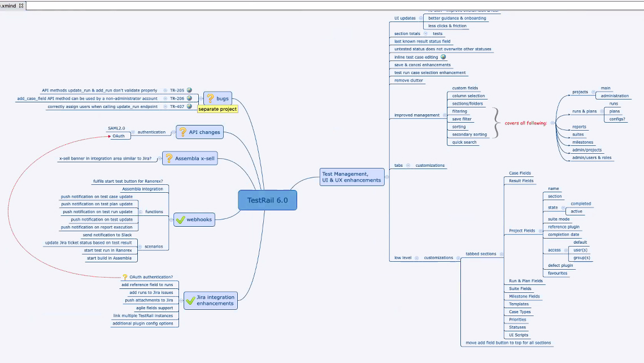Screen dimensions: 644x363
Task: Click question mark icon beside OAuth authentication?
Action: point(125,277)
